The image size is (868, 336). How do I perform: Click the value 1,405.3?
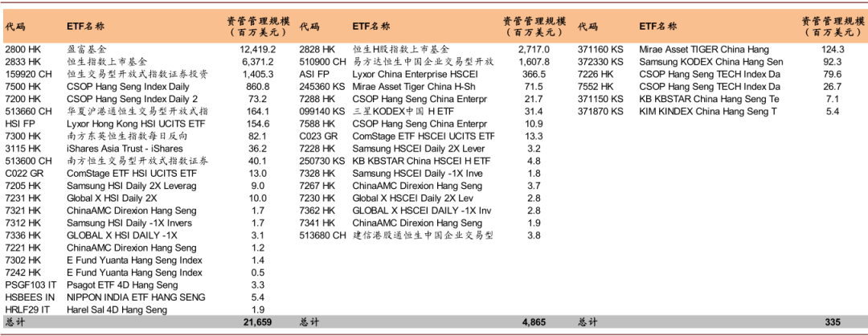click(258, 74)
